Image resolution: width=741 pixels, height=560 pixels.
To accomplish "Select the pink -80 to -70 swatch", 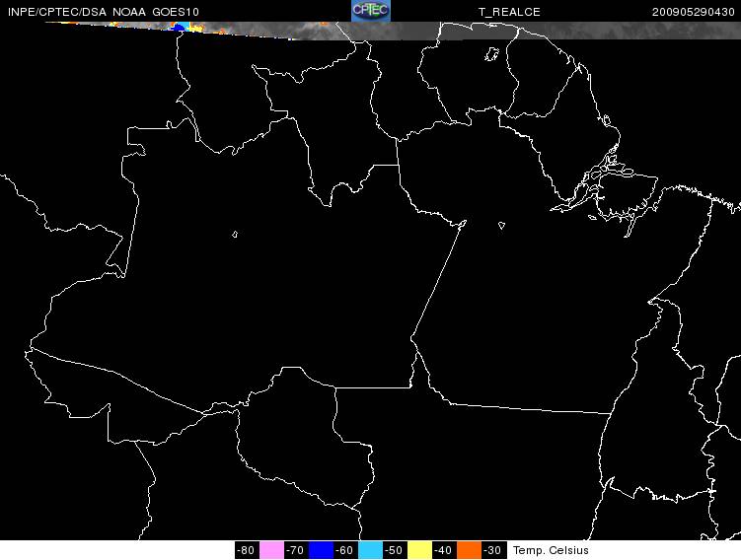I will pyautogui.click(x=271, y=550).
